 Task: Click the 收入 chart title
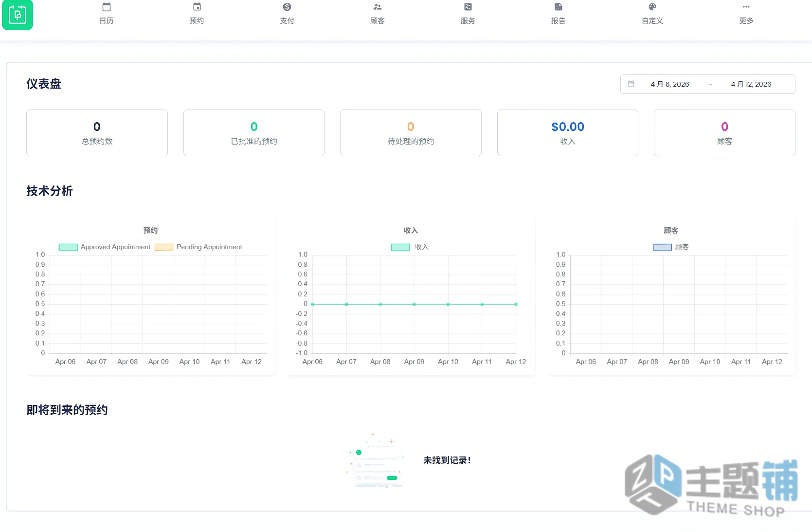point(411,231)
